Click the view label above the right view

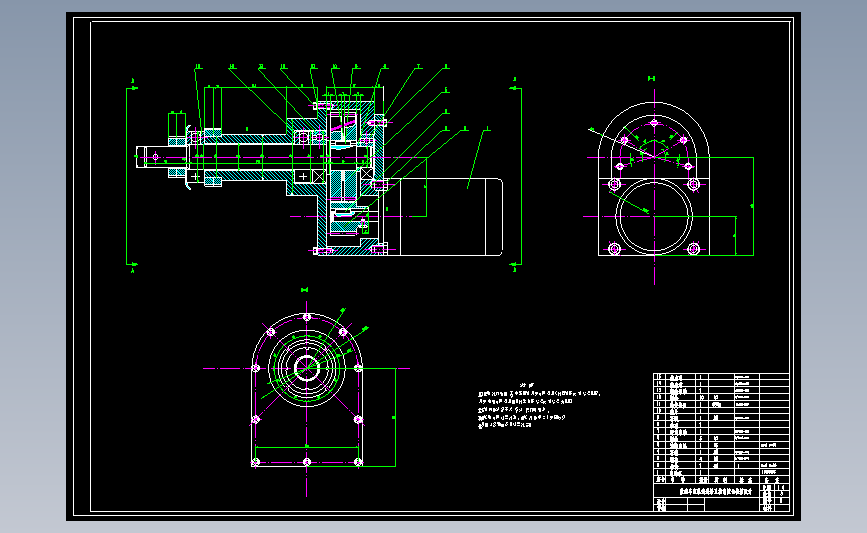[651, 79]
